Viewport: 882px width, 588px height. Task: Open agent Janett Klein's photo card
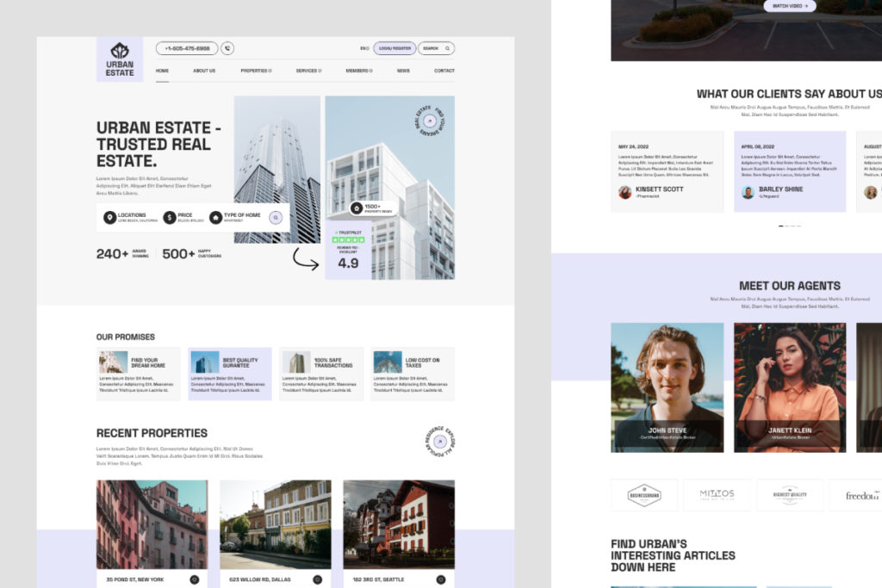pos(790,387)
